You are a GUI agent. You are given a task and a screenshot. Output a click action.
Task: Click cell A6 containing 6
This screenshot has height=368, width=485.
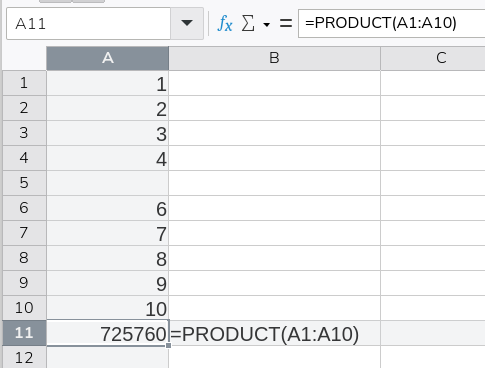(x=108, y=208)
